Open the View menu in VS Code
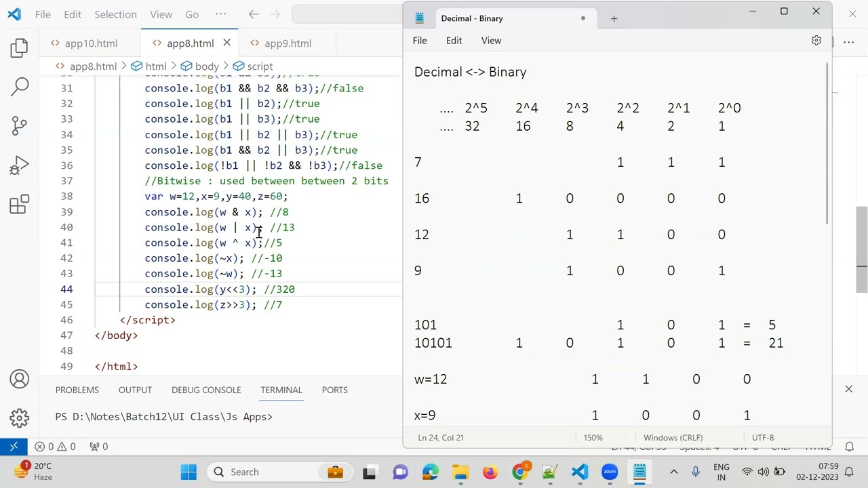This screenshot has height=488, width=868. tap(161, 14)
